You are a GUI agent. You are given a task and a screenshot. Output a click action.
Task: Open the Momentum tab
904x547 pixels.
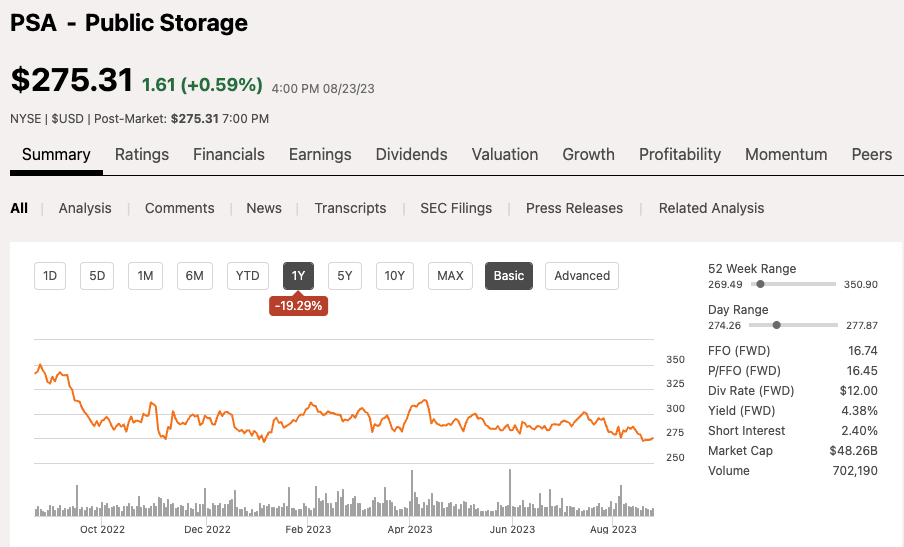pos(786,154)
